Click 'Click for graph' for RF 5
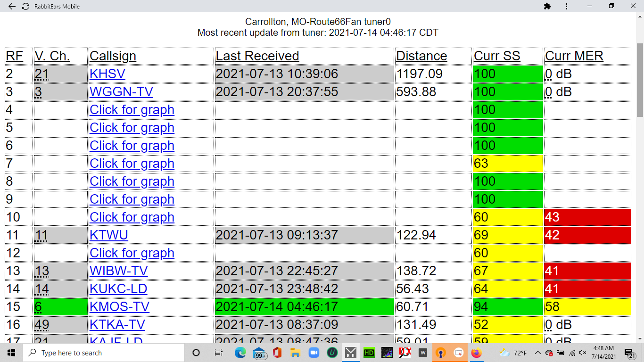This screenshot has height=362, width=644. 132,128
